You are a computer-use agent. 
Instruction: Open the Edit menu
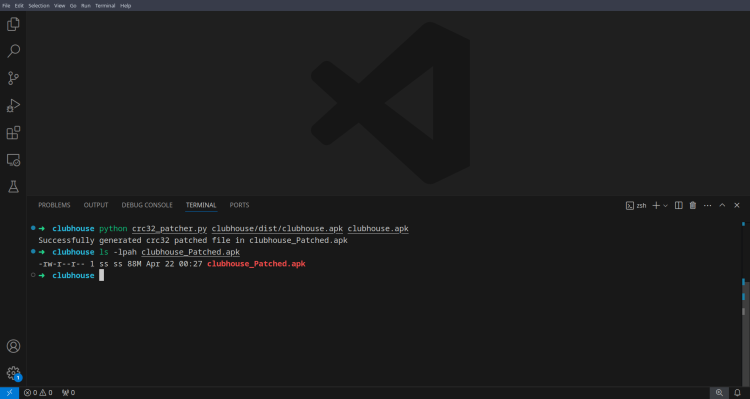pos(19,6)
